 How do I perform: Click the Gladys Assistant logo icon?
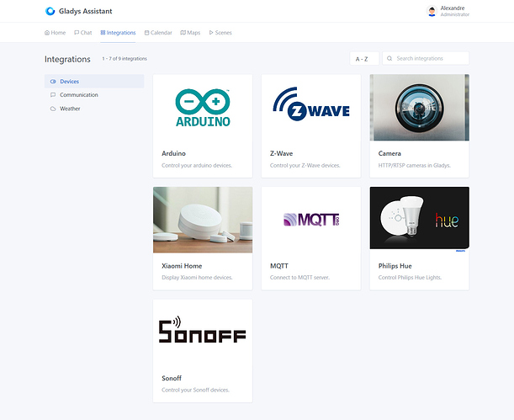50,11
